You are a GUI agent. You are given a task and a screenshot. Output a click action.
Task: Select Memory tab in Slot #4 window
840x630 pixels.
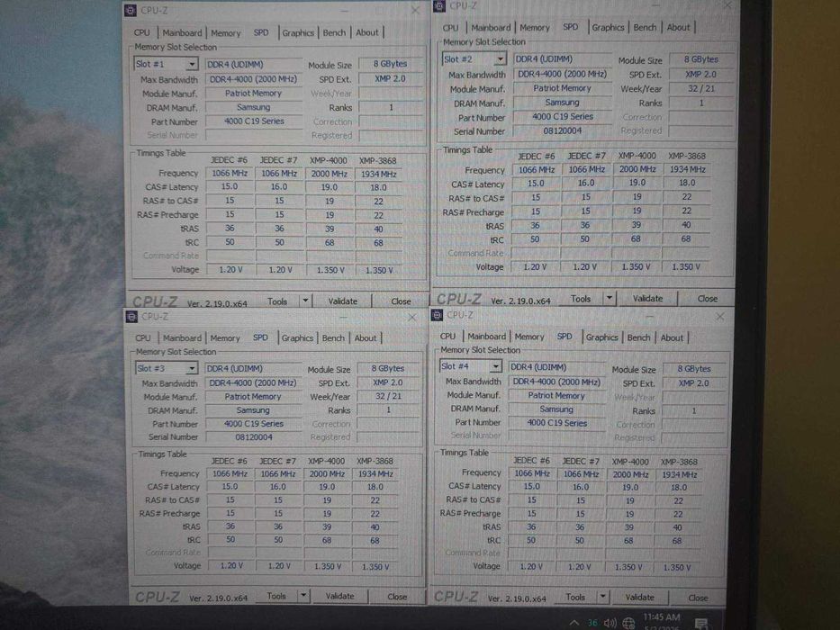click(x=529, y=337)
